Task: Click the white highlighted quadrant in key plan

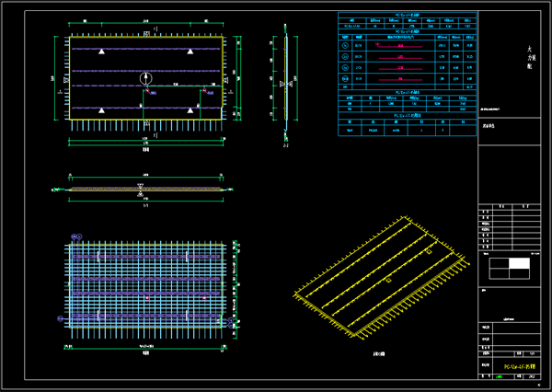Action: pos(519,263)
